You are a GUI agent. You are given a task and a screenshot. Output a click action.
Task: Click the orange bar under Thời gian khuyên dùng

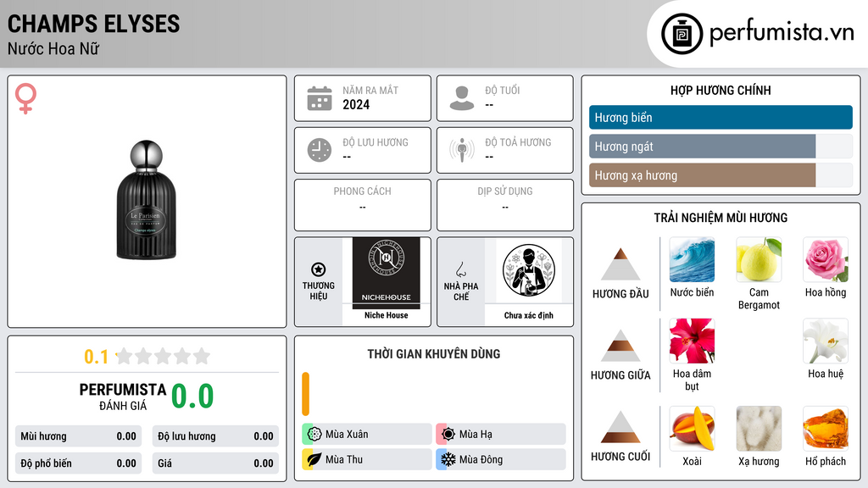click(305, 394)
